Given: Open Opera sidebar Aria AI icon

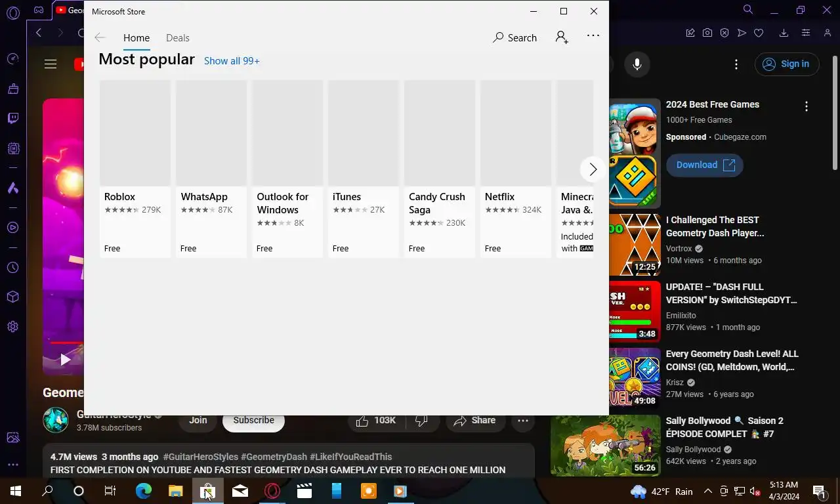Looking at the screenshot, I should click(12, 188).
